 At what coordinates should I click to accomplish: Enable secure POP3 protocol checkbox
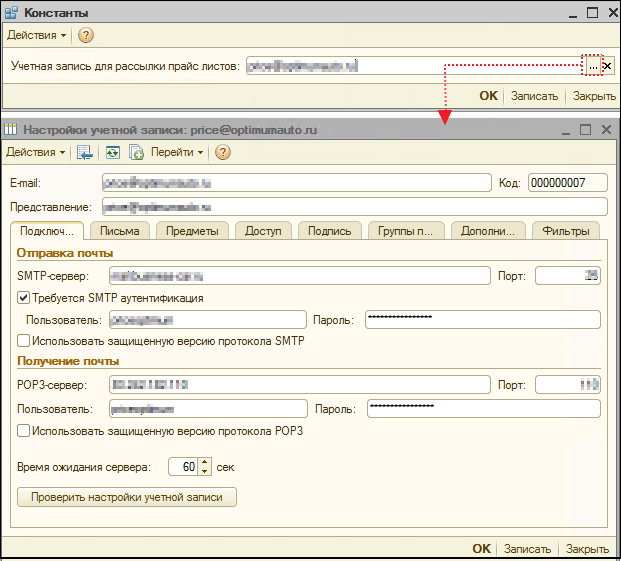pyautogui.click(x=23, y=431)
